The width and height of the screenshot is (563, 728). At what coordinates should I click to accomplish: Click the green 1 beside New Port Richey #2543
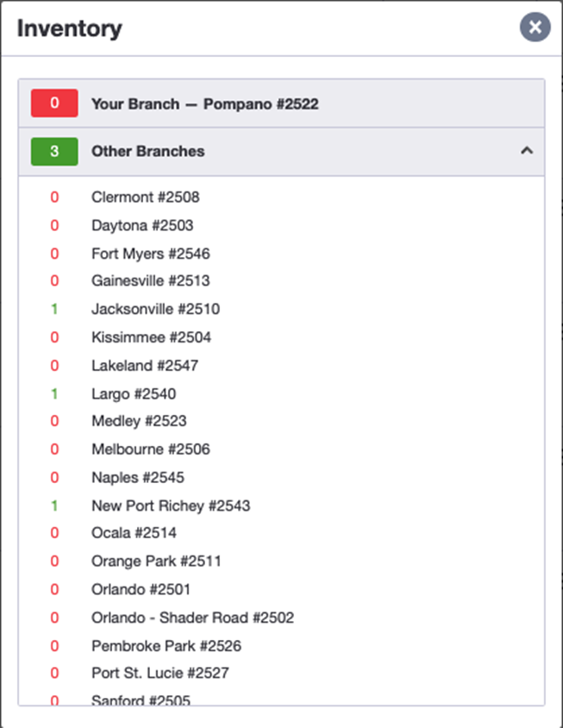53,505
